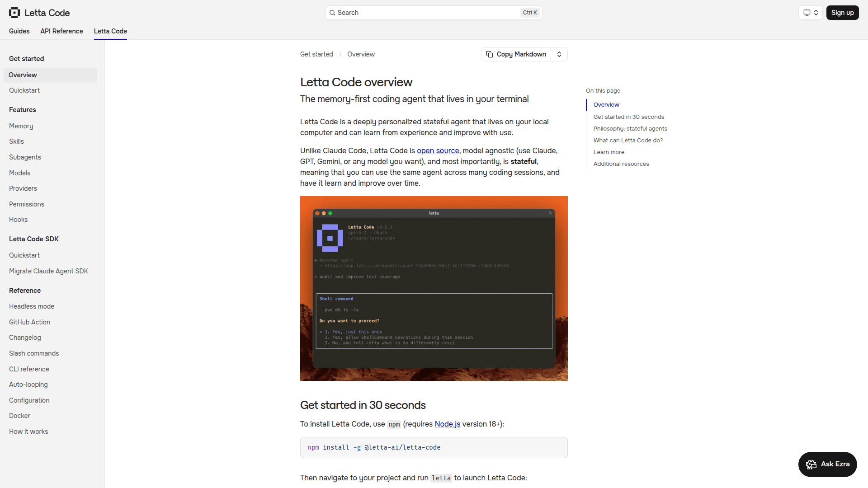Image resolution: width=868 pixels, height=488 pixels.
Task: Open the Copy Markdown dropdown chevron
Action: coord(559,54)
